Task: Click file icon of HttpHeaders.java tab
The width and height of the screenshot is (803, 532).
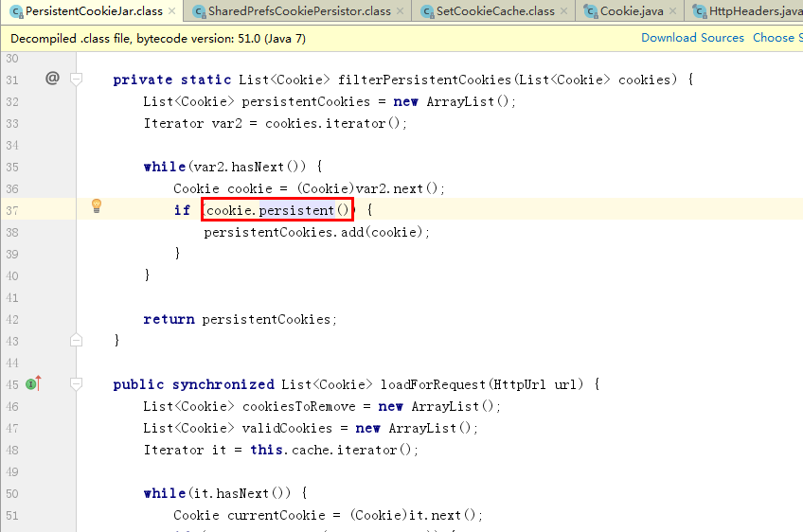Action: tap(700, 11)
